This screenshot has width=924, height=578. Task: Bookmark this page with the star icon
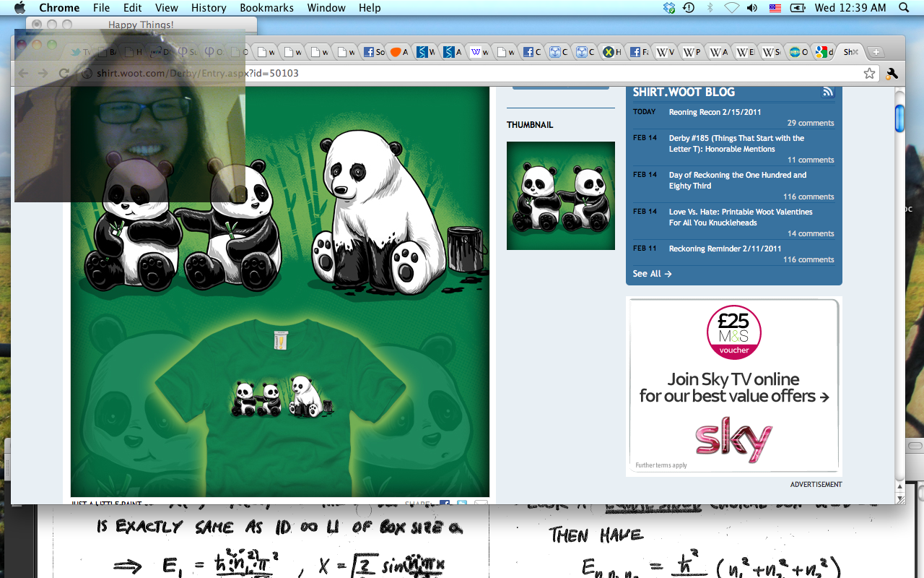(869, 73)
